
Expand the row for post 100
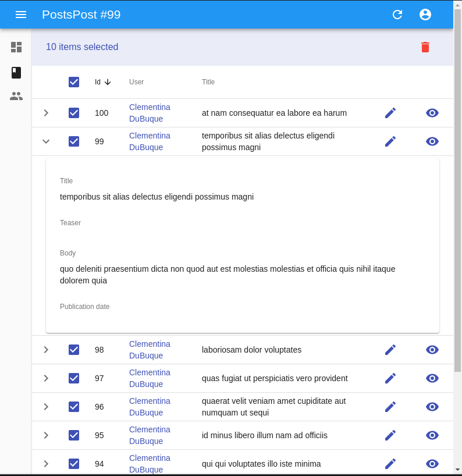46,113
